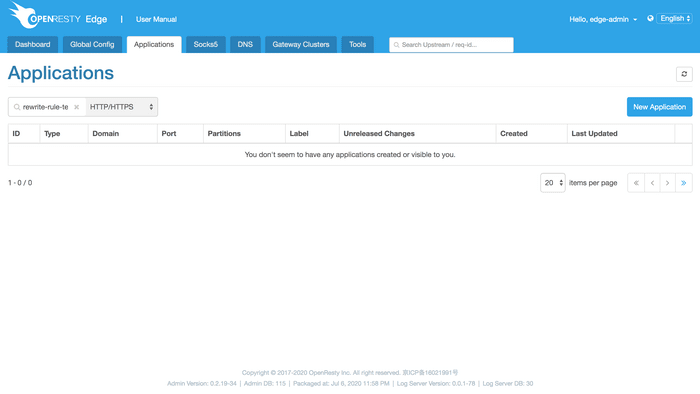Open the Global Config tab
Screen dimensions: 700x394
click(92, 45)
